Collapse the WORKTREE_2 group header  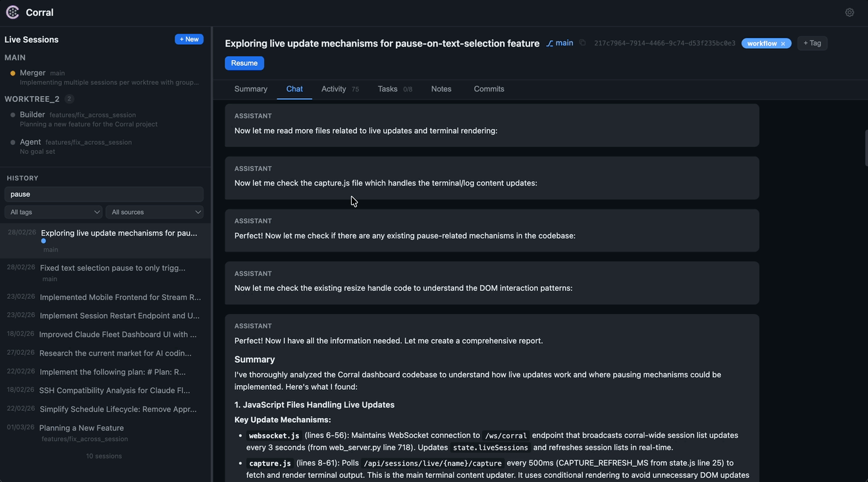tap(32, 99)
